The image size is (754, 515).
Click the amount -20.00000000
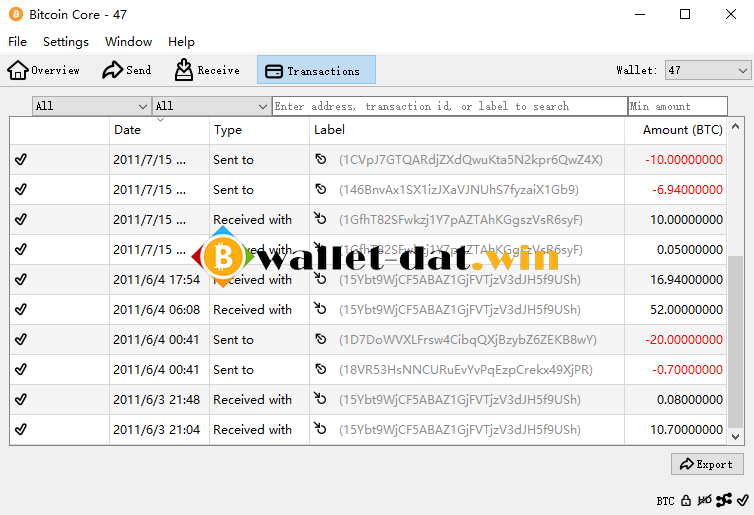click(x=684, y=339)
